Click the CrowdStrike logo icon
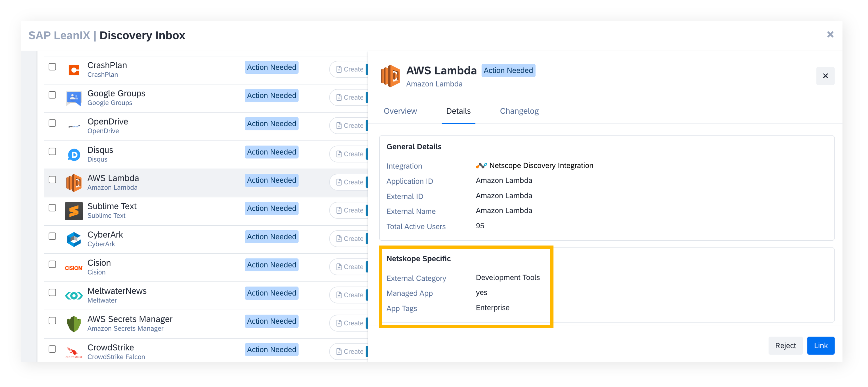The width and height of the screenshot is (868, 387). (x=74, y=352)
